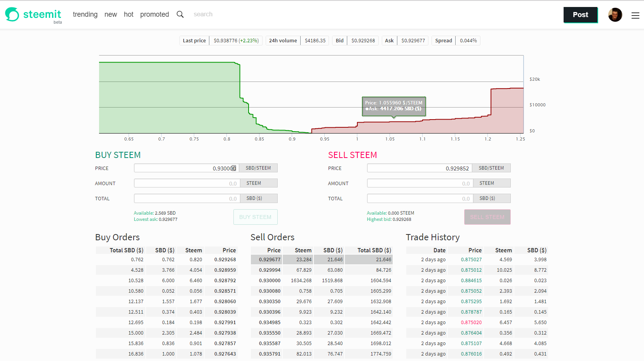The height and width of the screenshot is (361, 644).
Task: Go to trending posts
Action: click(x=85, y=14)
